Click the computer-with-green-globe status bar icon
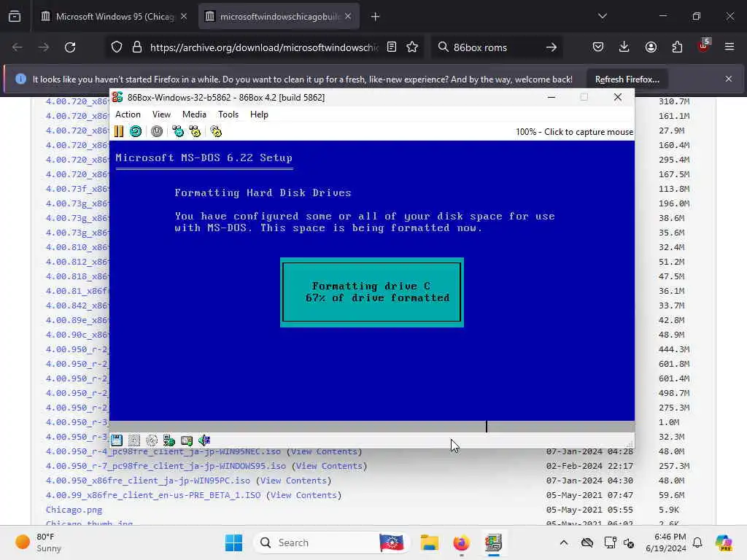This screenshot has width=747, height=560. pos(169,440)
